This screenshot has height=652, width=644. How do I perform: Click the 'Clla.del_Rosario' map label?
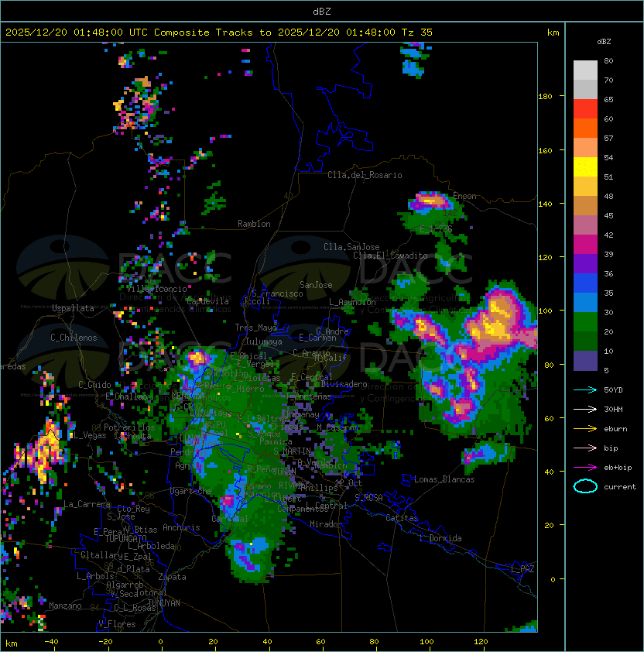click(x=365, y=175)
